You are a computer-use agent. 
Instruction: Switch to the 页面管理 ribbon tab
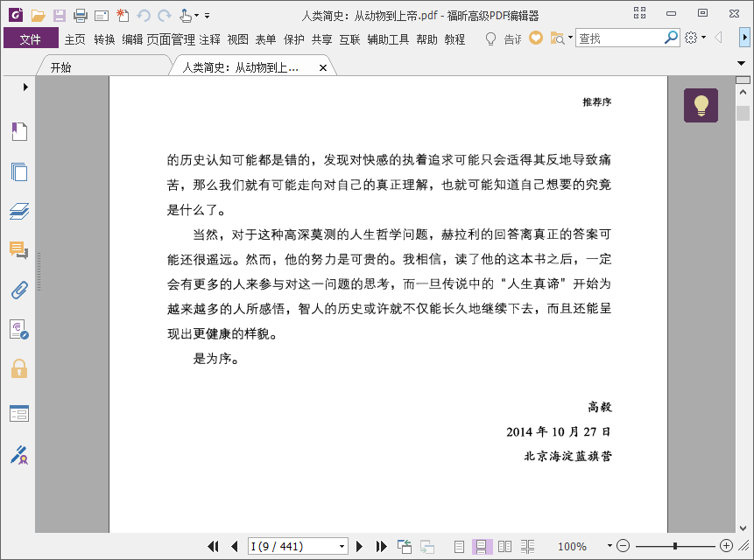coord(171,39)
